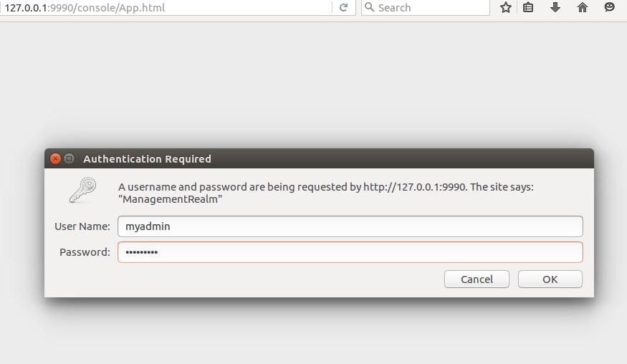
Task: Focus the User Name field containing myadmin
Action: point(350,226)
